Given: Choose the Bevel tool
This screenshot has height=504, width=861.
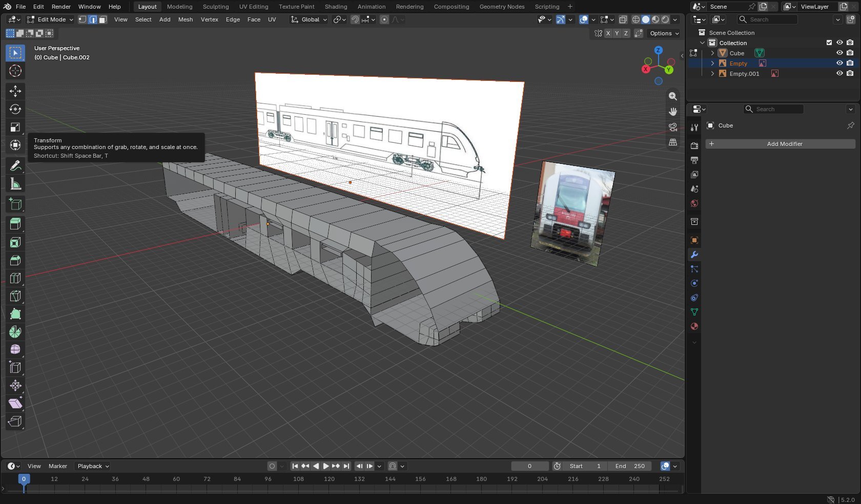Looking at the screenshot, I should [x=15, y=260].
